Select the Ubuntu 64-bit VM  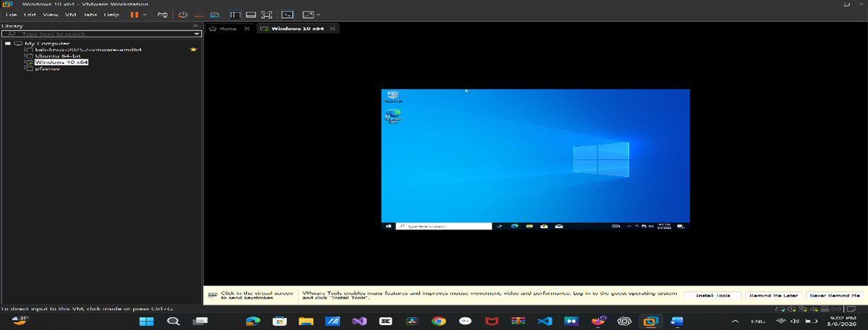pos(57,56)
